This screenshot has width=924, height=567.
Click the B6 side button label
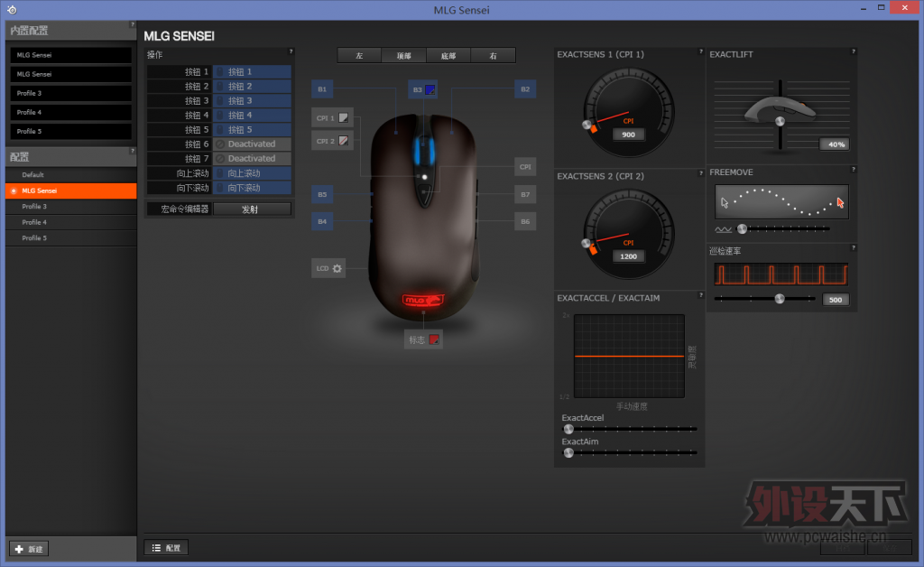point(525,221)
